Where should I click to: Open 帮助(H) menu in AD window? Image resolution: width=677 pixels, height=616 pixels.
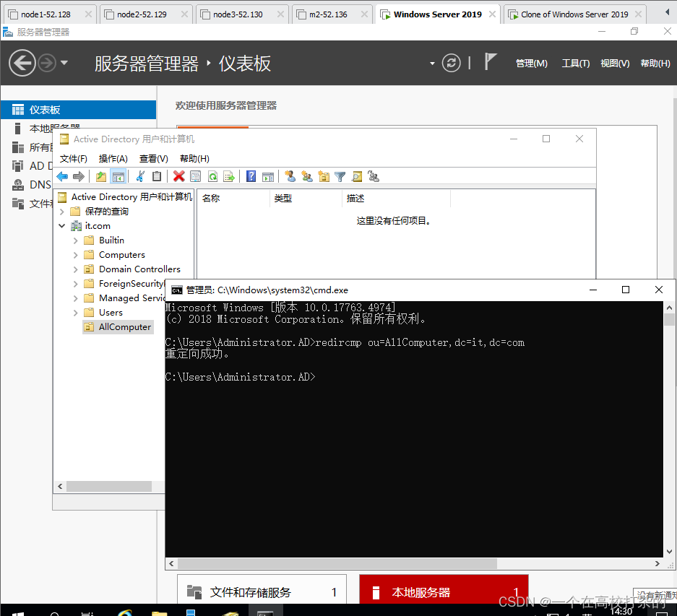[x=195, y=158]
